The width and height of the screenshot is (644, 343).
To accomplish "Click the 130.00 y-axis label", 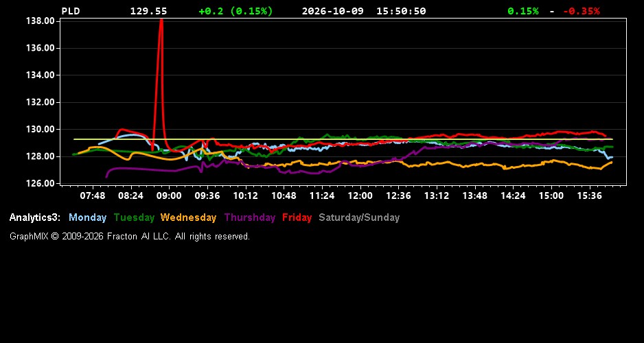I will click(41, 129).
